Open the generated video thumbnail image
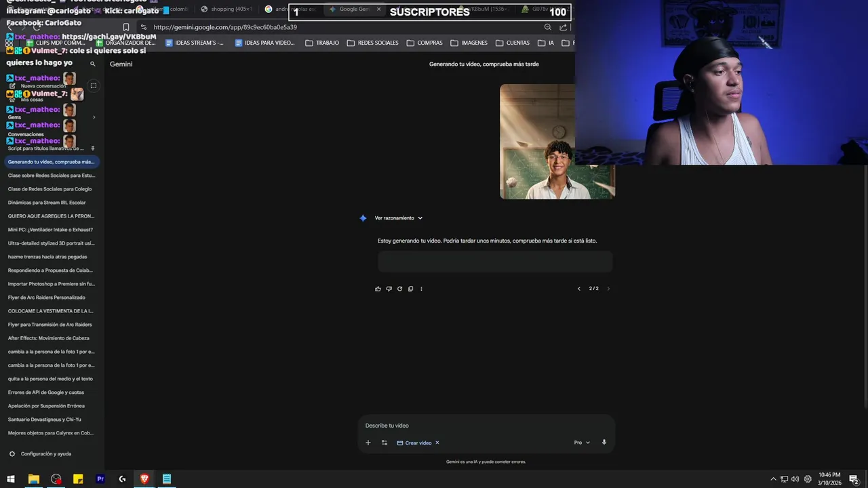 point(557,142)
